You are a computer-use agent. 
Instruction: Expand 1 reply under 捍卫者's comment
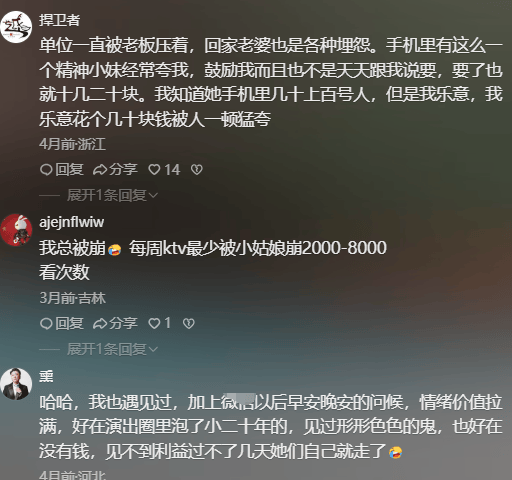pyautogui.click(x=112, y=195)
